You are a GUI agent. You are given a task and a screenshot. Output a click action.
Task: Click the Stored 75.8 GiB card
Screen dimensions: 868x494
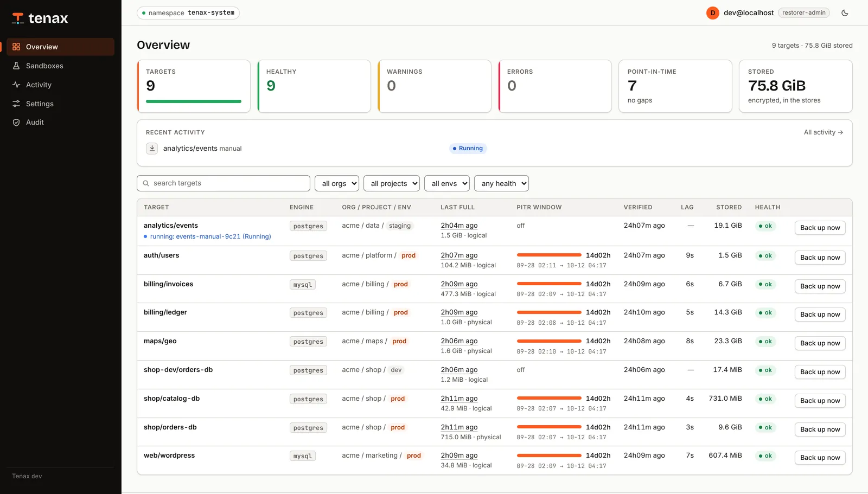795,86
